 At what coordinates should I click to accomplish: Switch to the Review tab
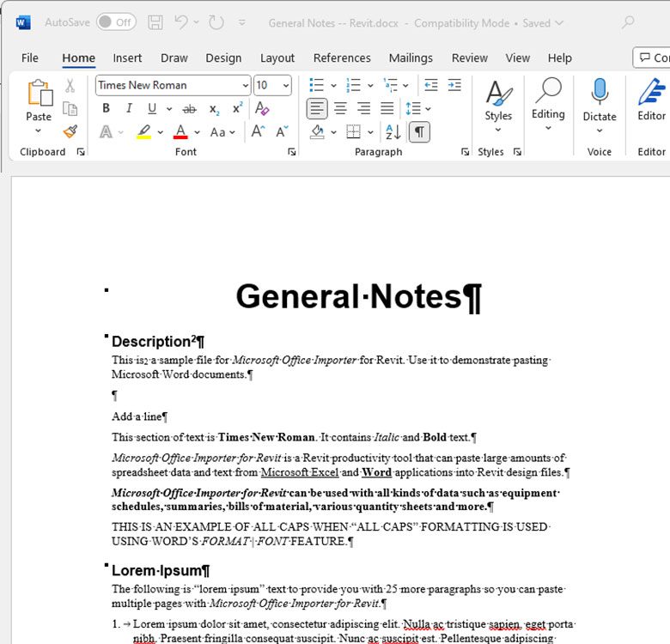pyautogui.click(x=470, y=58)
